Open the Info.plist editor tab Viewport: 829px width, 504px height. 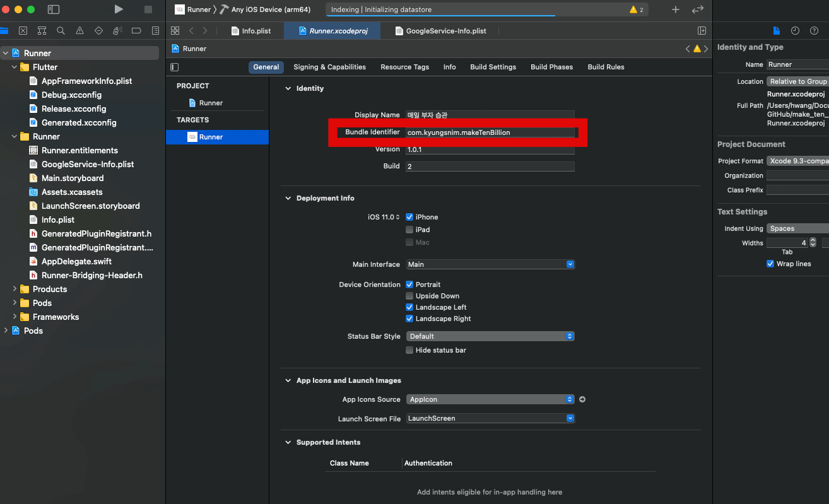[x=250, y=30]
